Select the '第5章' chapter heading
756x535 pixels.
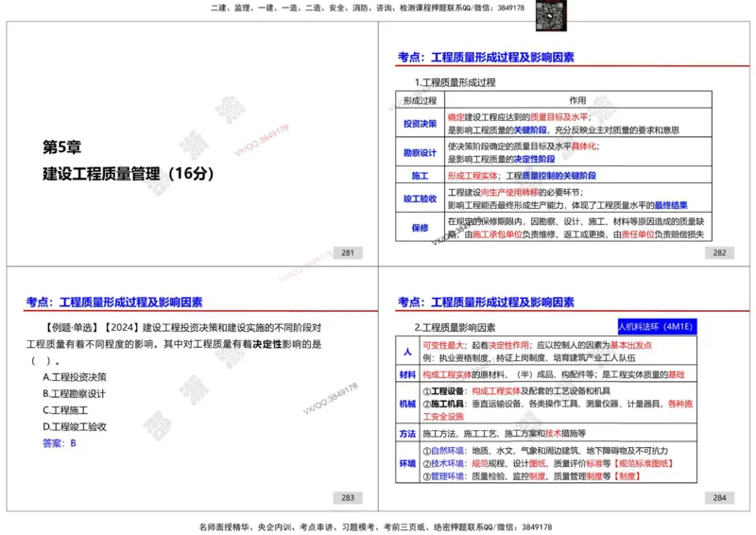pyautogui.click(x=61, y=147)
